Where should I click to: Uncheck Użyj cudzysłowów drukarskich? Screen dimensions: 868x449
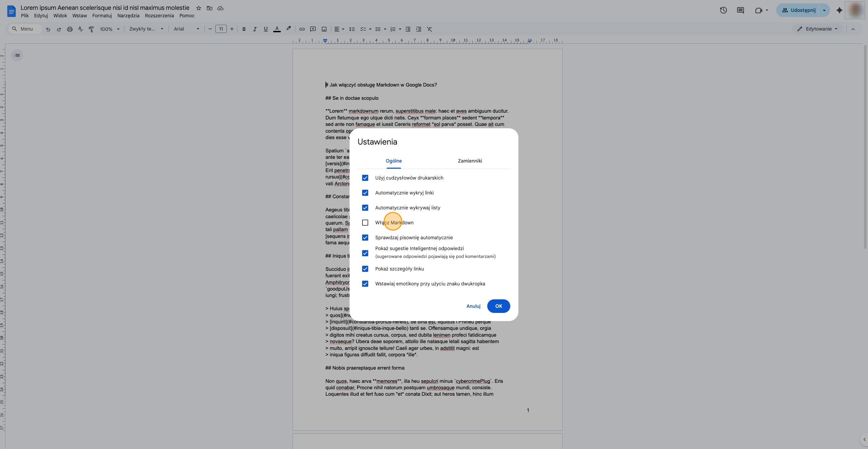click(365, 178)
